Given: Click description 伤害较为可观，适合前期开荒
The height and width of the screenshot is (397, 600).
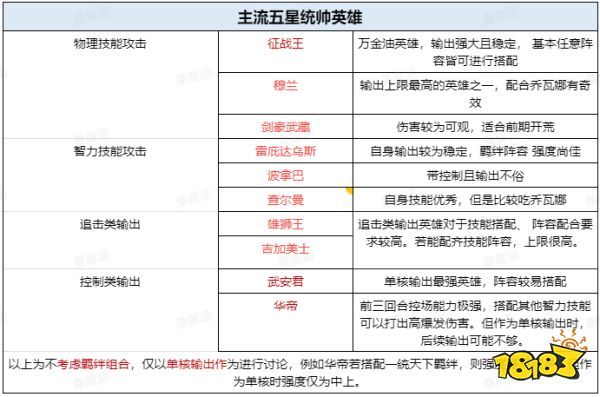Looking at the screenshot, I should point(475,127).
